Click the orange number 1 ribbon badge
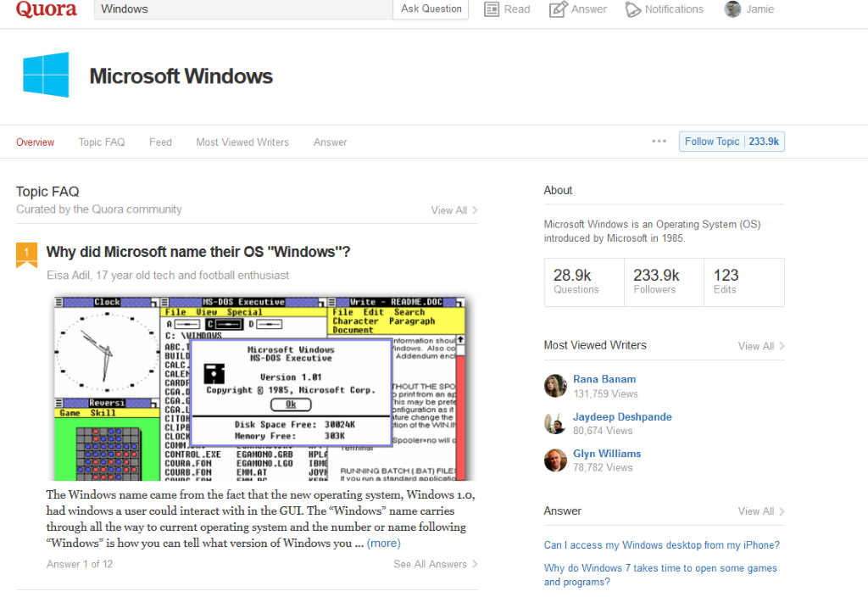 coord(26,254)
